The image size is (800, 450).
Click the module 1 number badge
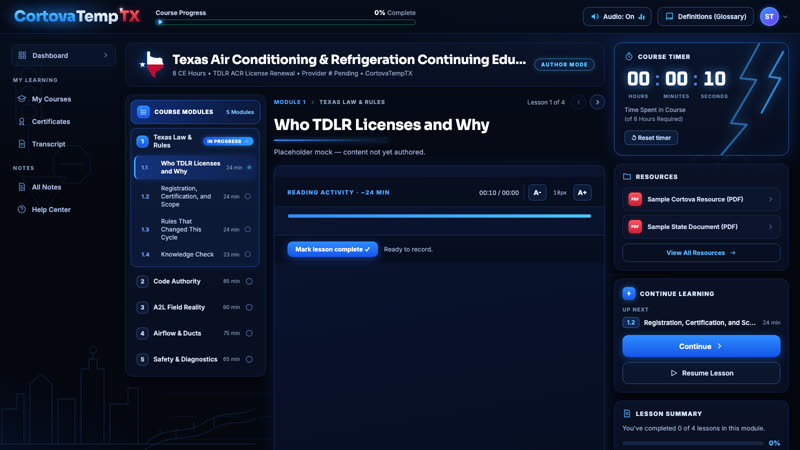142,141
